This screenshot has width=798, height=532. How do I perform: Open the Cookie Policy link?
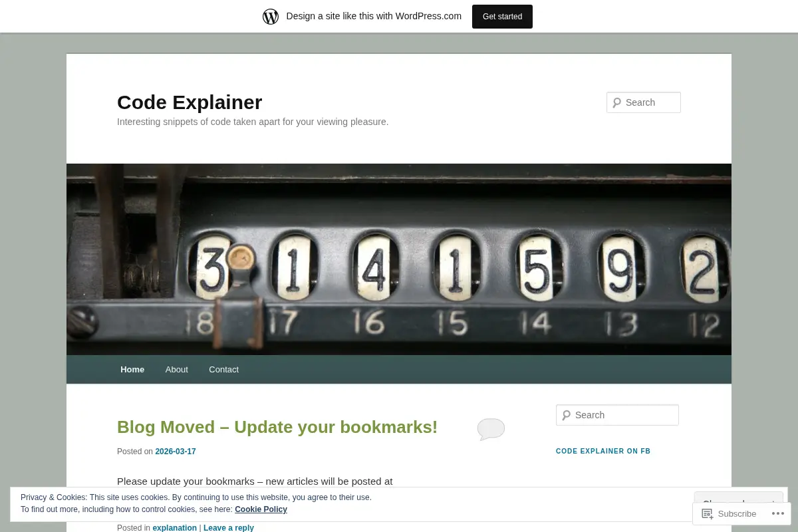click(x=261, y=509)
